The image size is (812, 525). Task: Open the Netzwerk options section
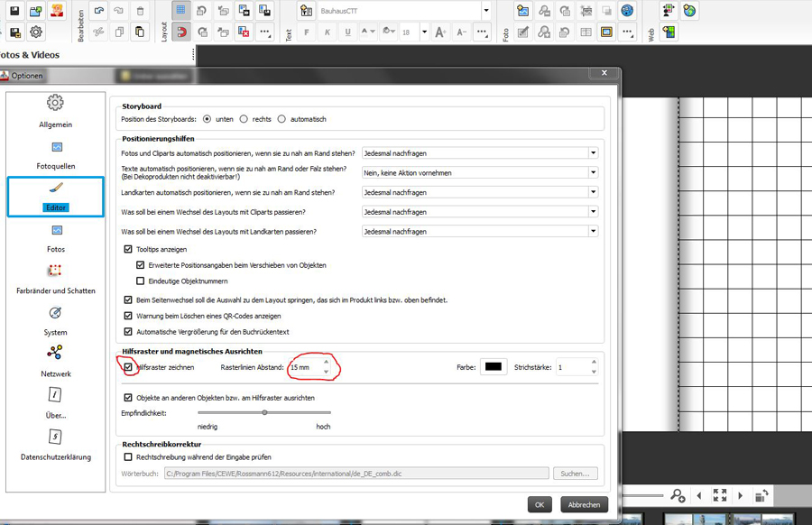(x=55, y=359)
